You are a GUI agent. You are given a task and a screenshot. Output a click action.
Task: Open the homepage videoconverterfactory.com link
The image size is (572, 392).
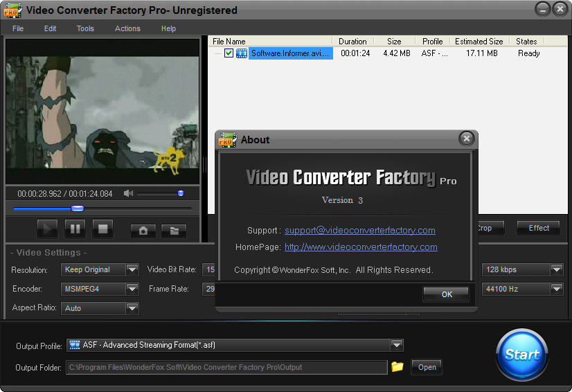[361, 247]
